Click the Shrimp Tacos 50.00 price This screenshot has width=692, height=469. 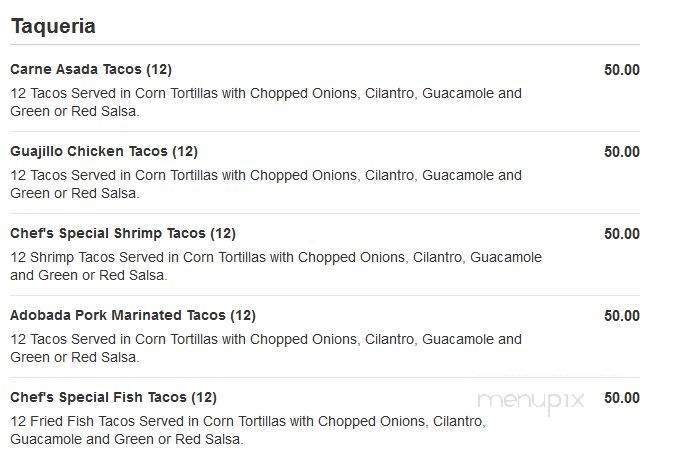click(622, 234)
